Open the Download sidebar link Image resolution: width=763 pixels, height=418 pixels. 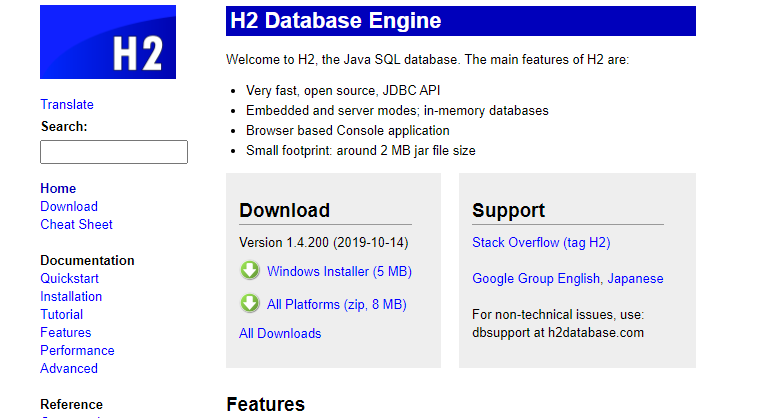pos(69,206)
